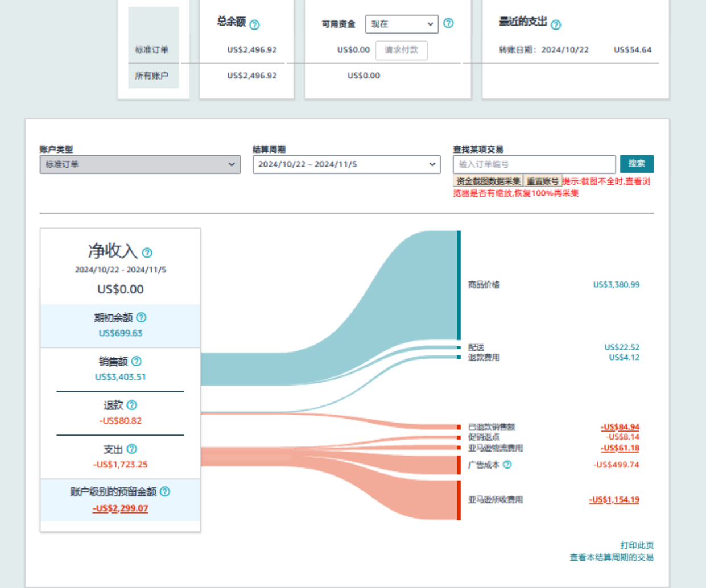
Task: Click help icon next to 最近的支出
Action: click(556, 24)
